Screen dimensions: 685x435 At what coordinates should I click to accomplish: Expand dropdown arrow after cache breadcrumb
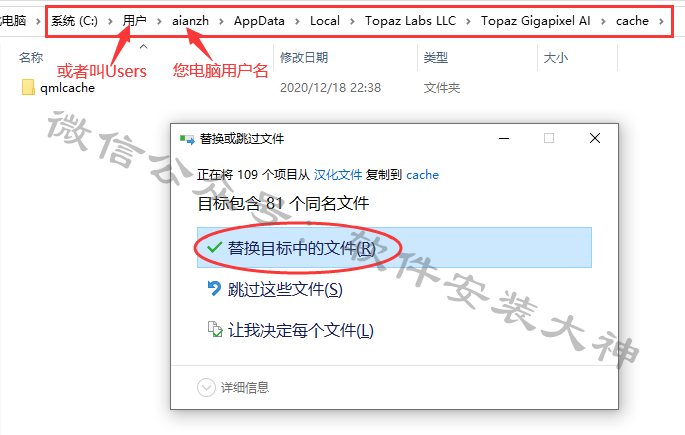coord(661,21)
